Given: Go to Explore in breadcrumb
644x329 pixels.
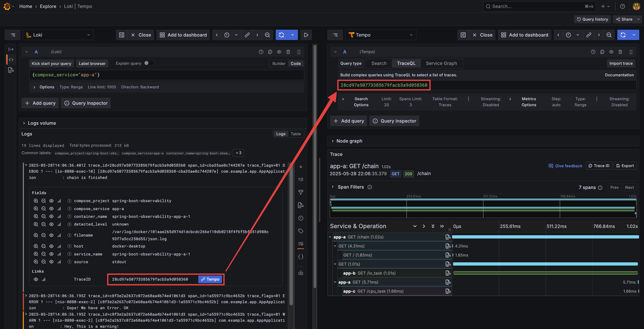Looking at the screenshot, I should tap(48, 6).
